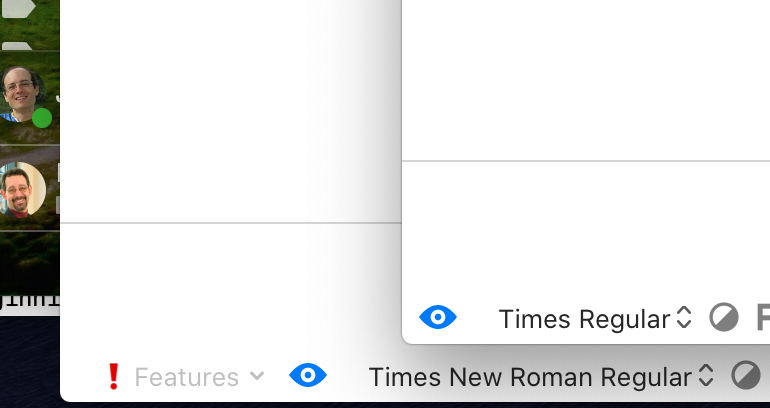
Task: Click the topmost white tag icon in sidebar
Action: (x=20, y=8)
